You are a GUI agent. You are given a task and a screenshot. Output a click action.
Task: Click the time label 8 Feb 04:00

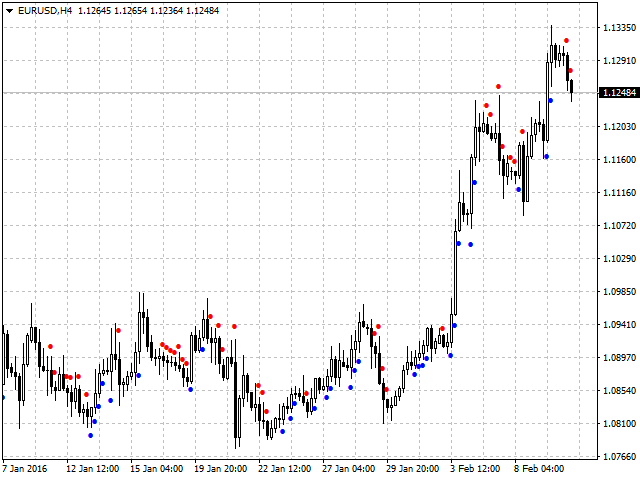[x=539, y=469]
